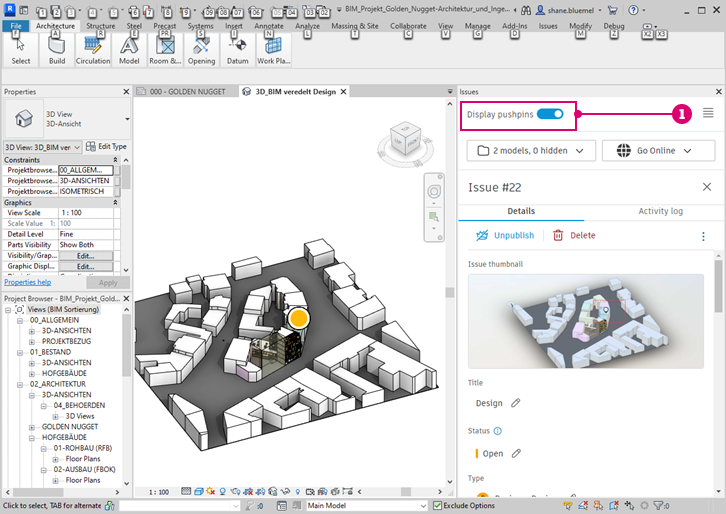726x514 pixels.
Task: Open the Structure ribbon tab
Action: point(100,26)
